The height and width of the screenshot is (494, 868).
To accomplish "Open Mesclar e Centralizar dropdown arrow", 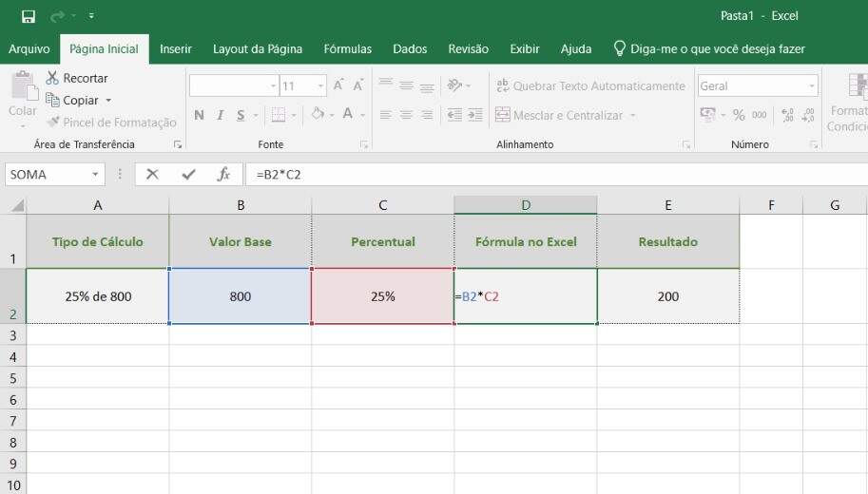I will point(633,116).
